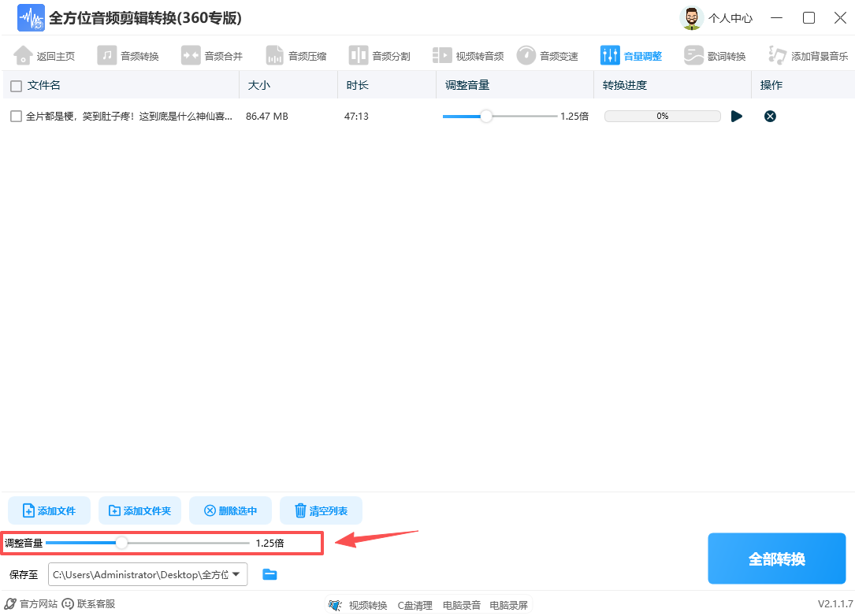This screenshot has width=855, height=616.
Task: Play the 全片都是梗 audio file
Action: point(736,116)
